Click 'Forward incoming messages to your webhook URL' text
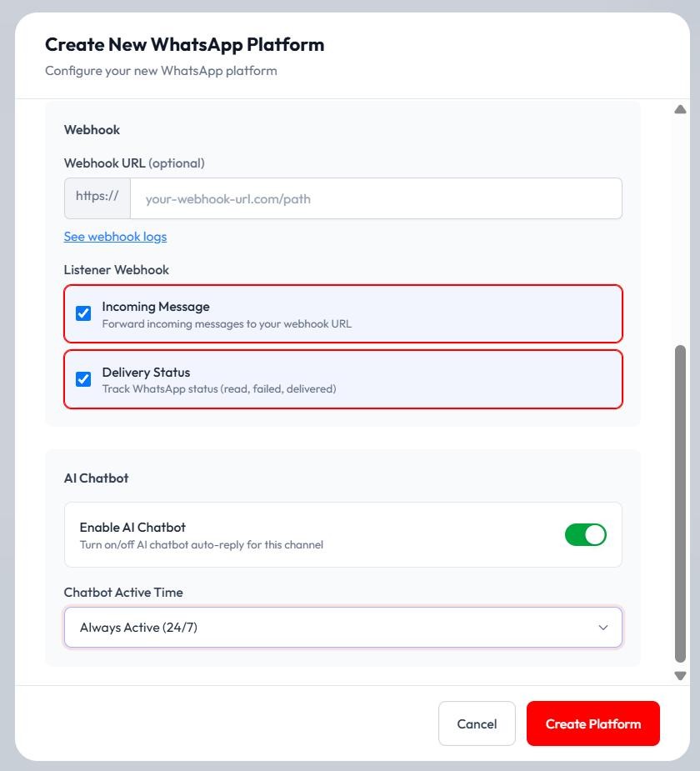This screenshot has height=771, width=700. point(227,324)
